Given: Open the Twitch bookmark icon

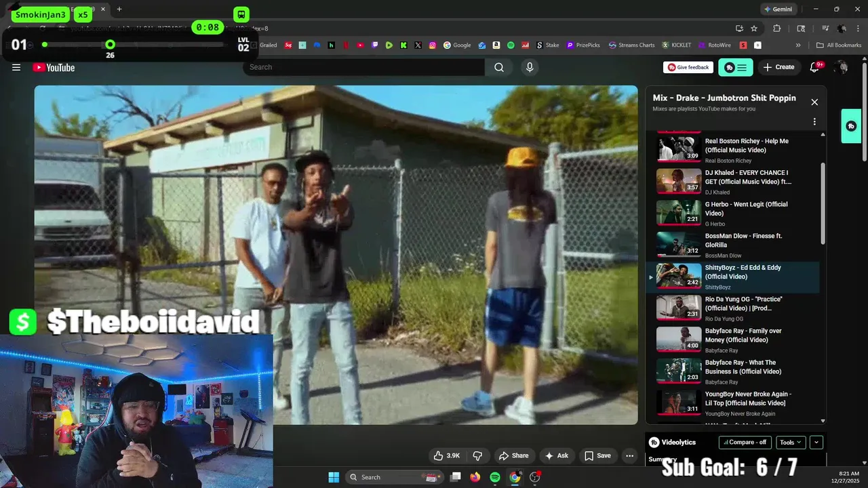Looking at the screenshot, I should [x=375, y=45].
